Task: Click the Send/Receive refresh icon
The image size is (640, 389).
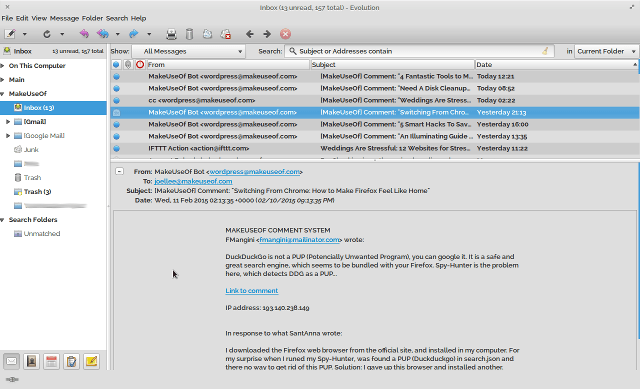Action: point(47,34)
